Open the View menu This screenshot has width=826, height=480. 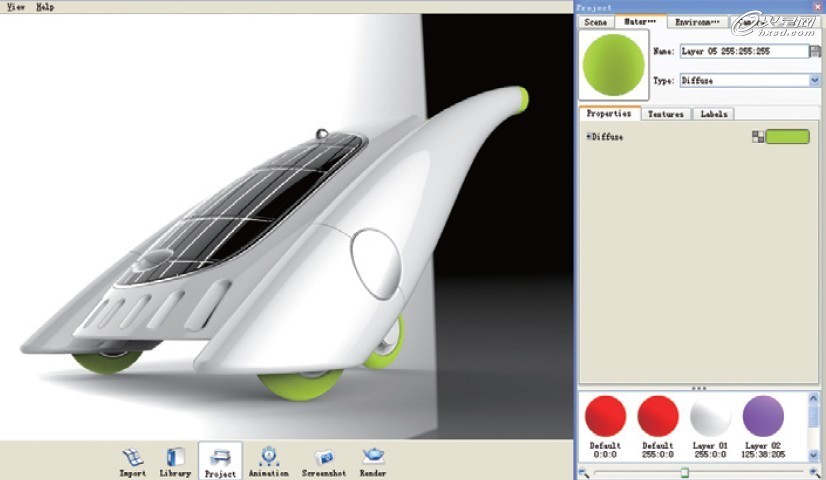click(16, 6)
